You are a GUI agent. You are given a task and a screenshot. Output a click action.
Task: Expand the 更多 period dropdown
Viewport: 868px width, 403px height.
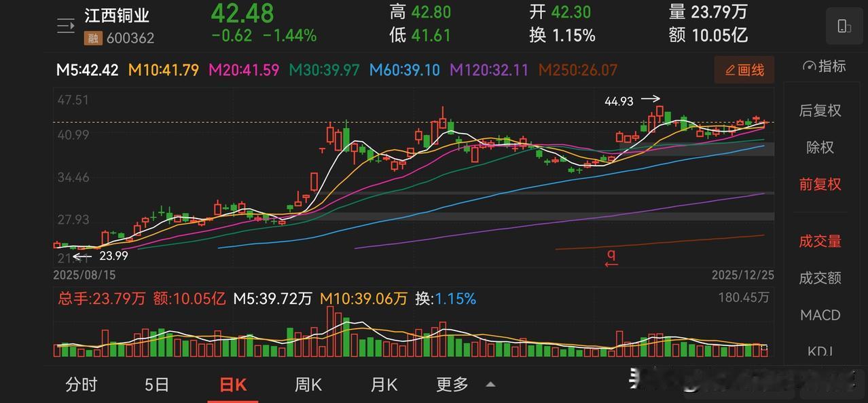tap(452, 385)
